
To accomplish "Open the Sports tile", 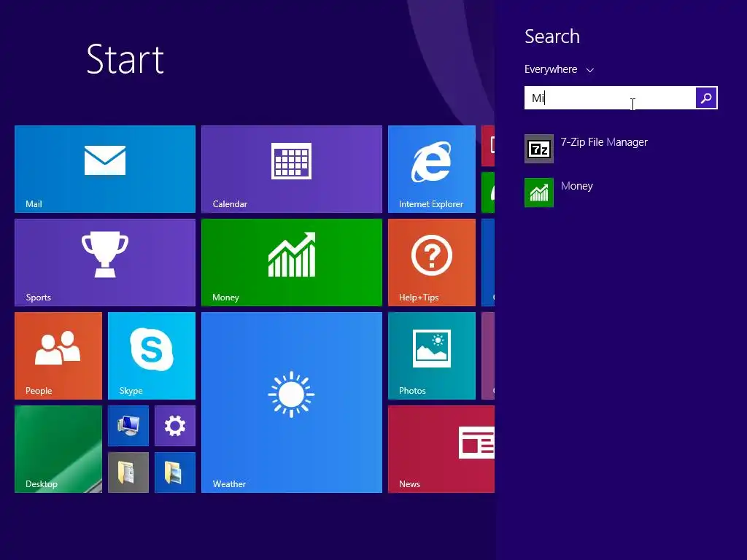I will coord(105,262).
